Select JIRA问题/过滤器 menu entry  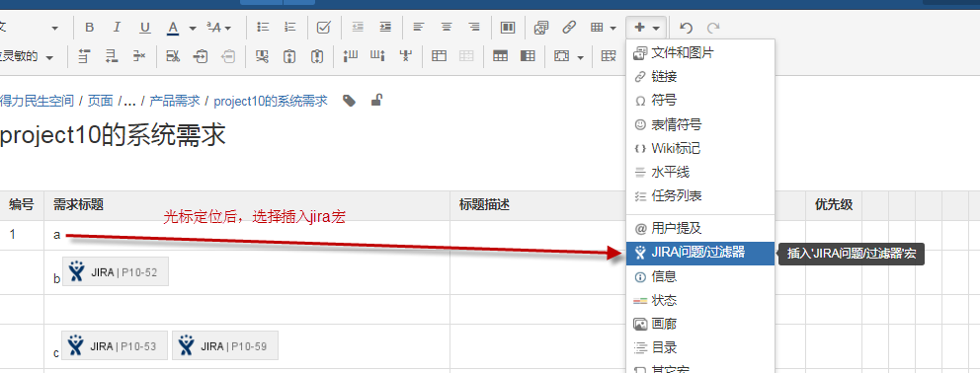point(700,253)
